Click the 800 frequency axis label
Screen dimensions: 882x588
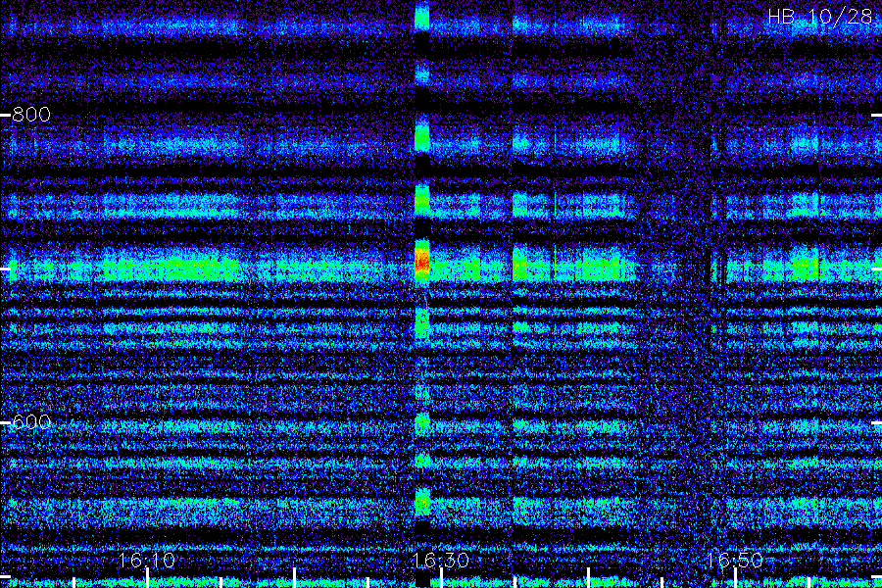click(31, 115)
